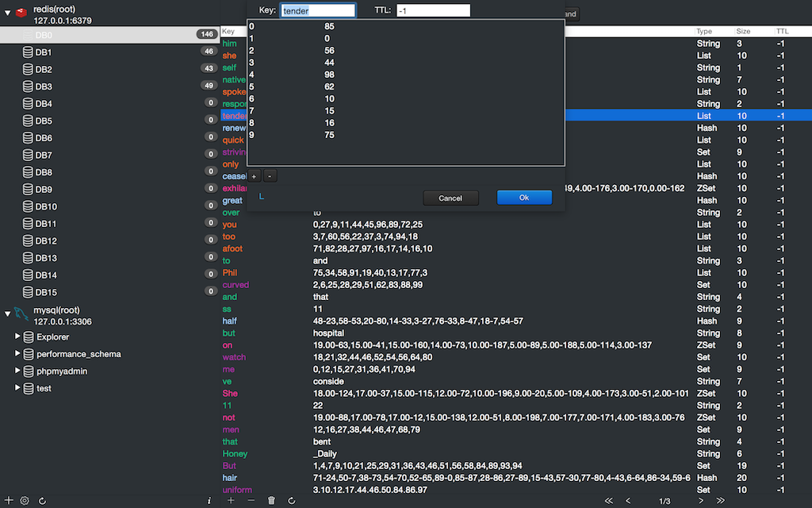Add a list item with the + button
The width and height of the screenshot is (812, 508).
pyautogui.click(x=255, y=175)
